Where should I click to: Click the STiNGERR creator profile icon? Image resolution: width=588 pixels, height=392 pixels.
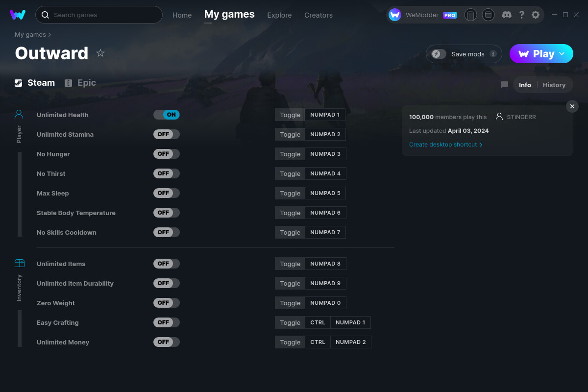tap(499, 117)
